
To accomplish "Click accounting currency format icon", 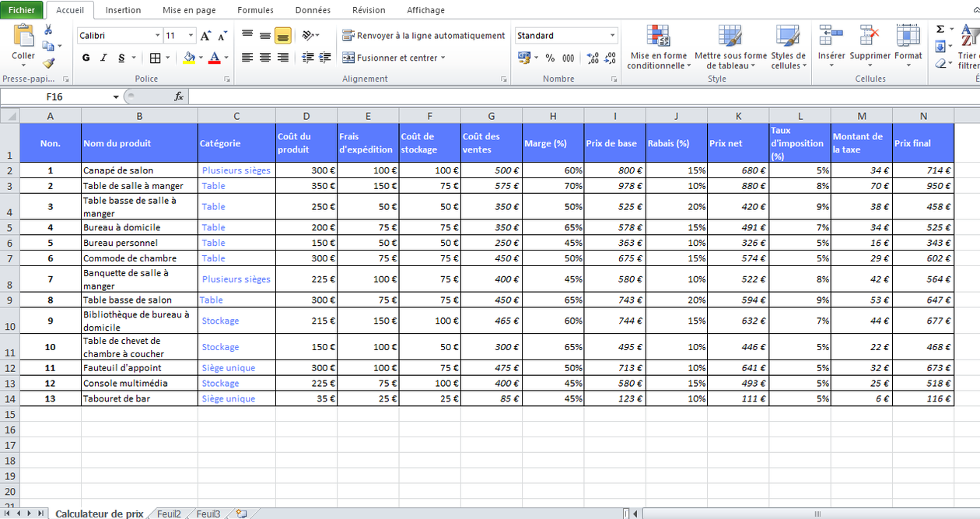I will [523, 58].
